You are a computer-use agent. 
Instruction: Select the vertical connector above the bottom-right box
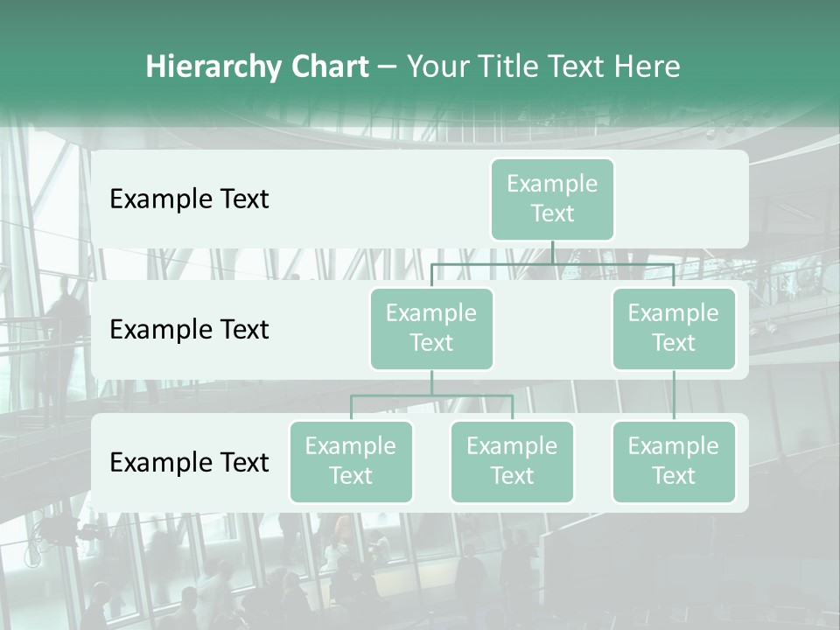point(674,395)
